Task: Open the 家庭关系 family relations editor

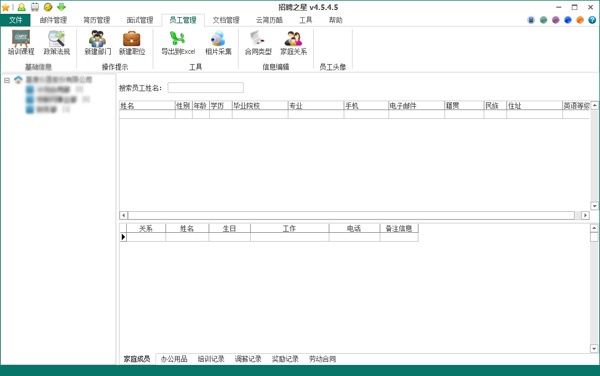Action: tap(293, 43)
